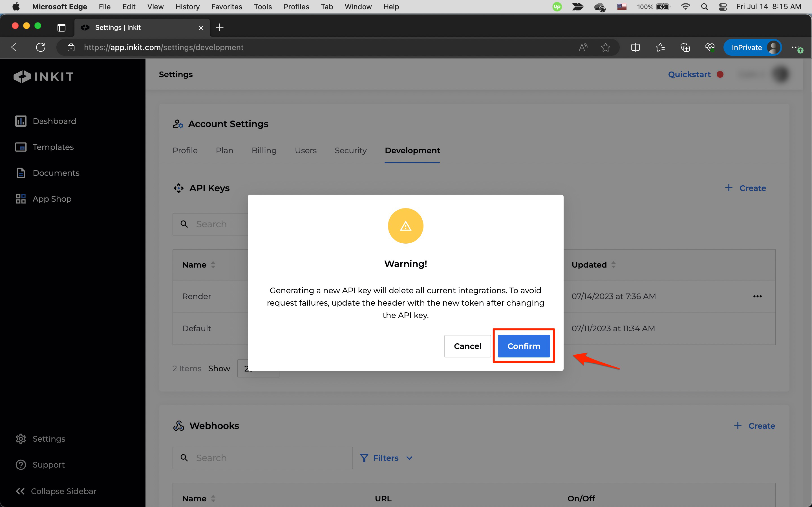Open Support via the question mark icon
Viewport: 812px width, 507px height.
click(21, 465)
